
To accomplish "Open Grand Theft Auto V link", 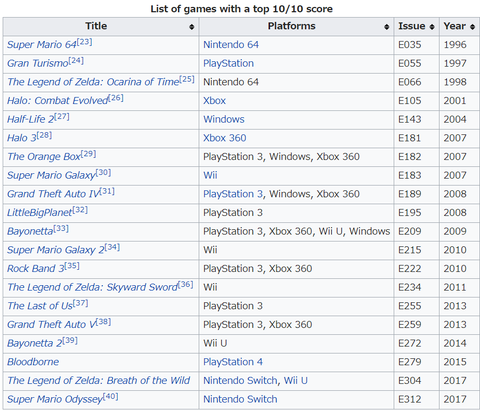I will coord(51,325).
